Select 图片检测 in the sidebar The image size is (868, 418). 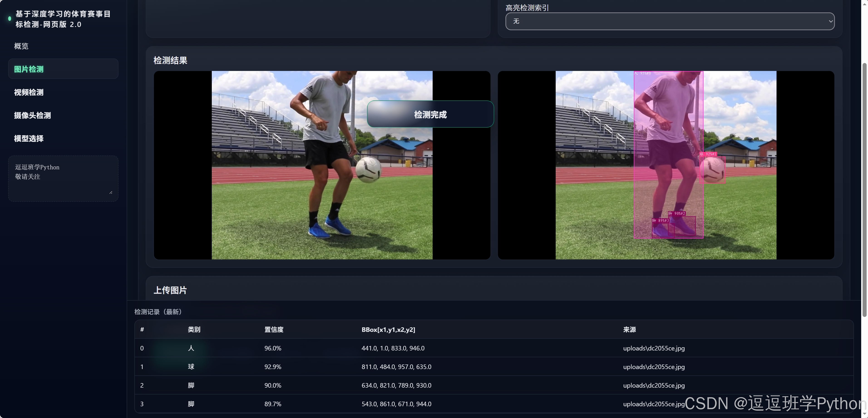[x=63, y=69]
